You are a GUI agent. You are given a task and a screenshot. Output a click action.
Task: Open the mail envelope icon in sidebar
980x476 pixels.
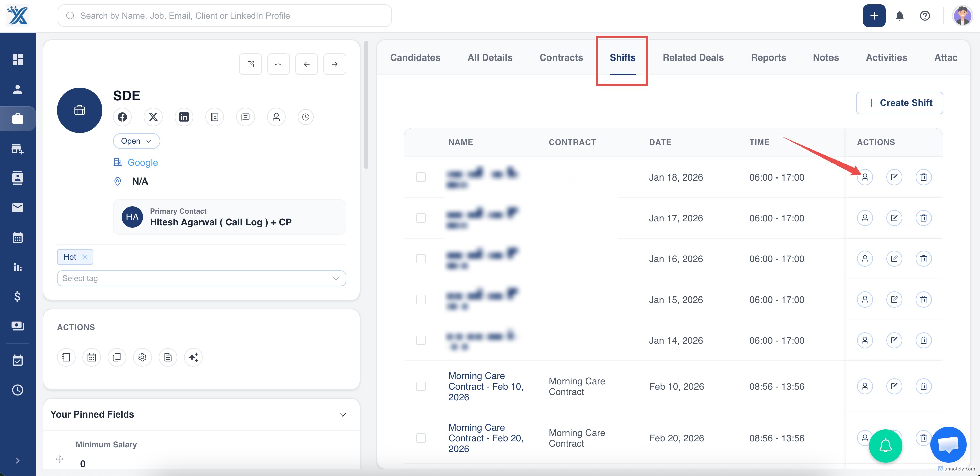[17, 208]
